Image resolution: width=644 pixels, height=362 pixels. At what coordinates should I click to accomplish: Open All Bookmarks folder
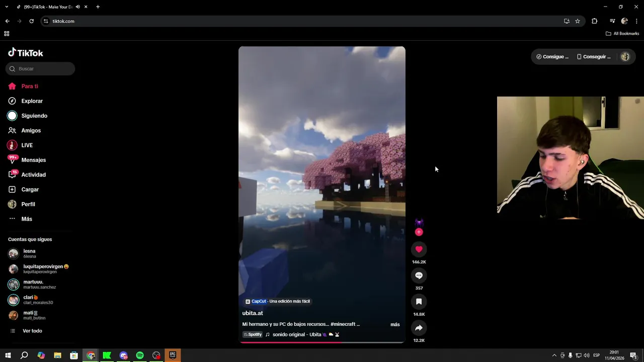pos(622,34)
